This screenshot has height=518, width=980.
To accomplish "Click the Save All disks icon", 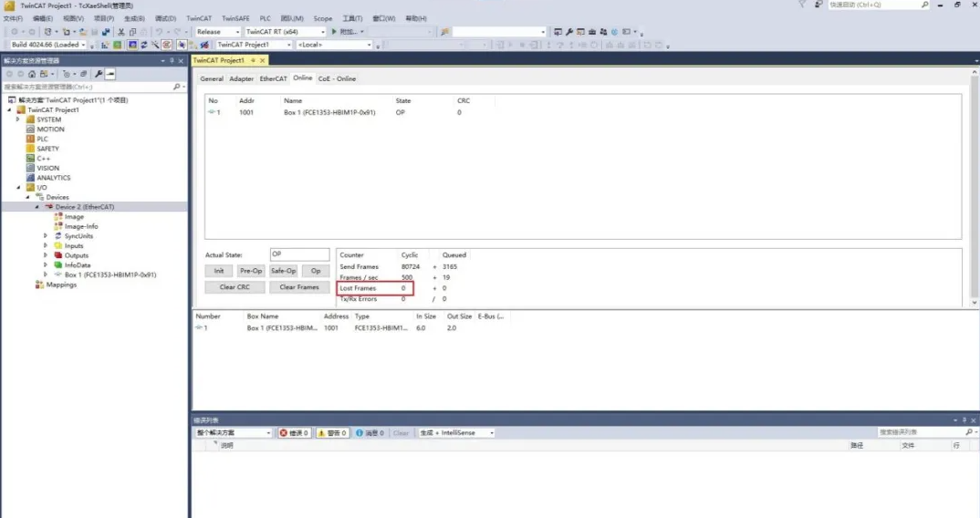I will [106, 32].
